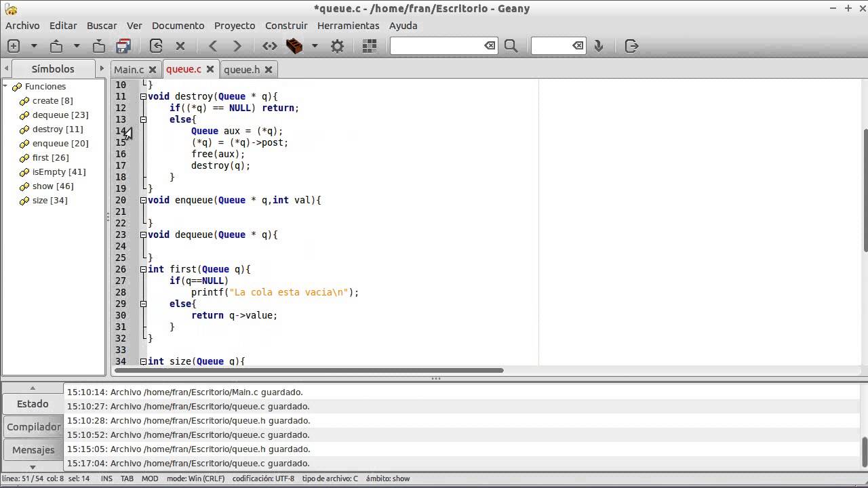Collapse the Funciones tree node

click(5, 86)
